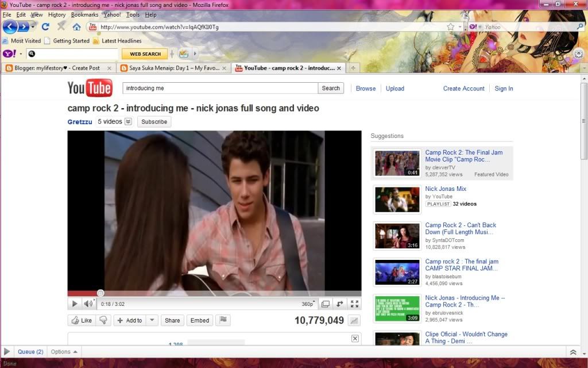Click the Stop loading X icon
Viewport: 588px width, 368px height.
coord(61,26)
